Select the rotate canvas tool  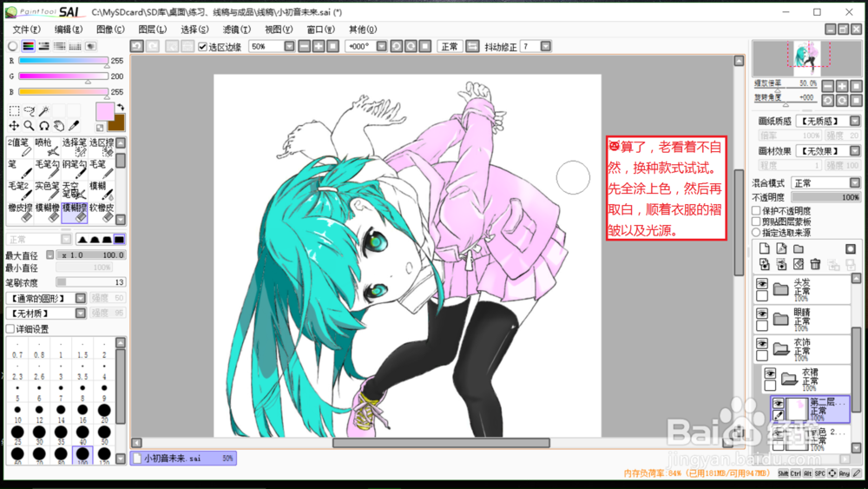(x=44, y=126)
